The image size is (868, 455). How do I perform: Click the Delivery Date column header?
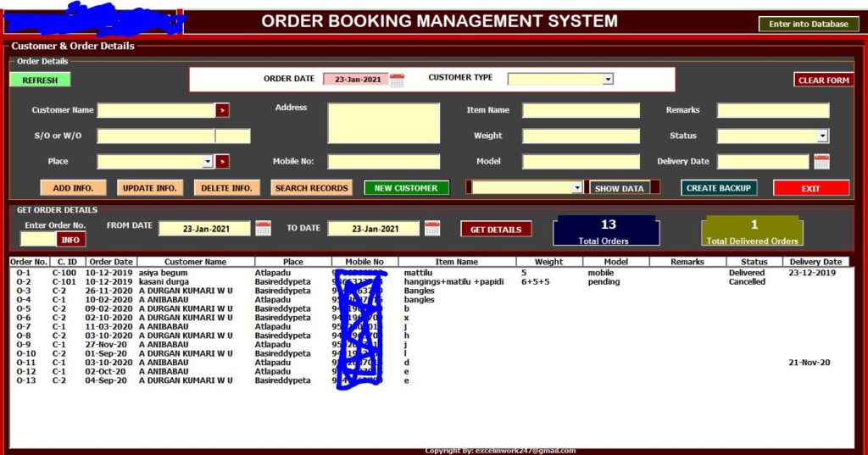pos(815,262)
